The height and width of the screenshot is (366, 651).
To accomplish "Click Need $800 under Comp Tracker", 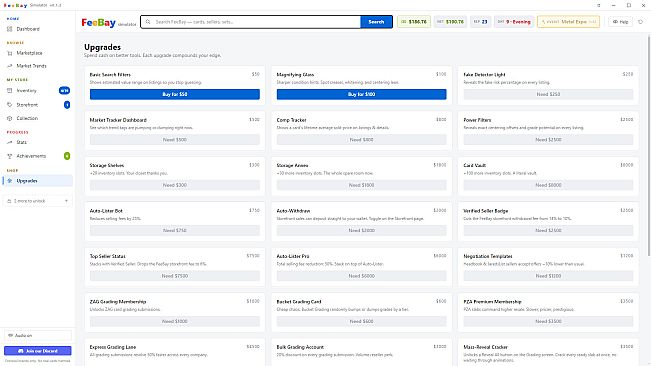I will tap(362, 140).
